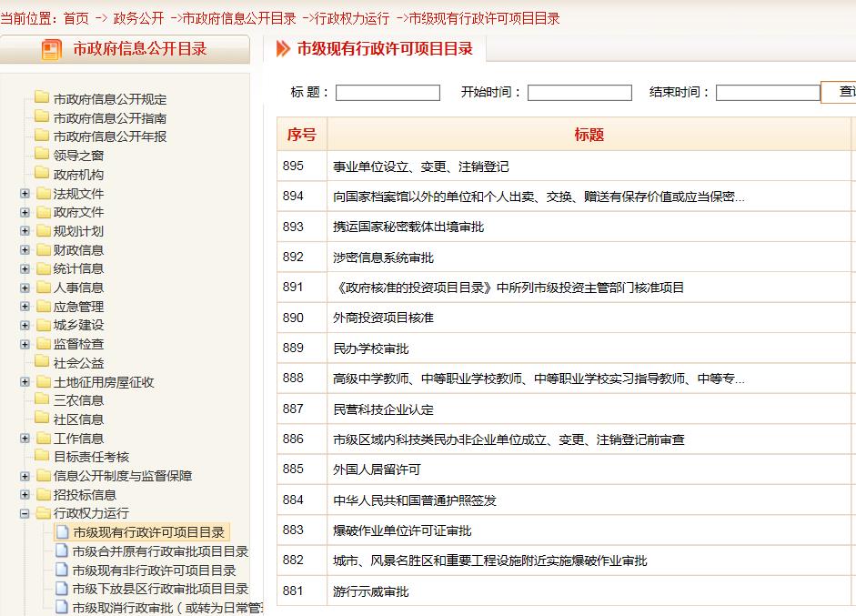Select 市级取消行政审批 tree item

(167, 607)
